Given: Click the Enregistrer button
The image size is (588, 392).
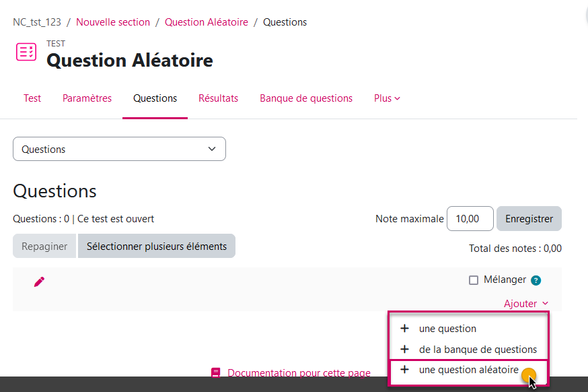Looking at the screenshot, I should coord(529,218).
